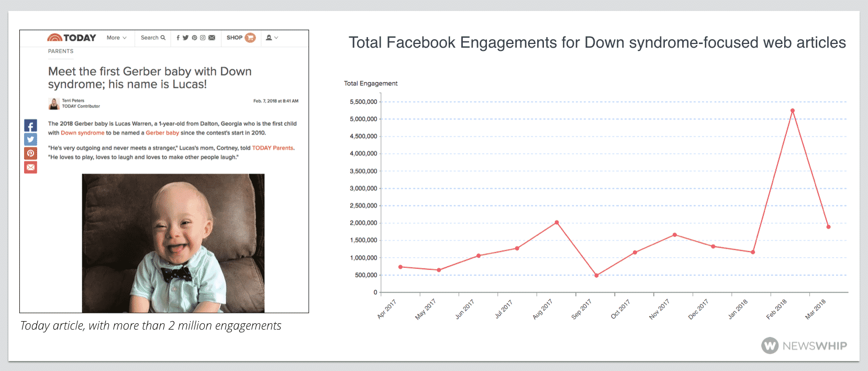Click the TODAY logo in the header
The height and width of the screenshot is (371, 868).
pyautogui.click(x=72, y=38)
